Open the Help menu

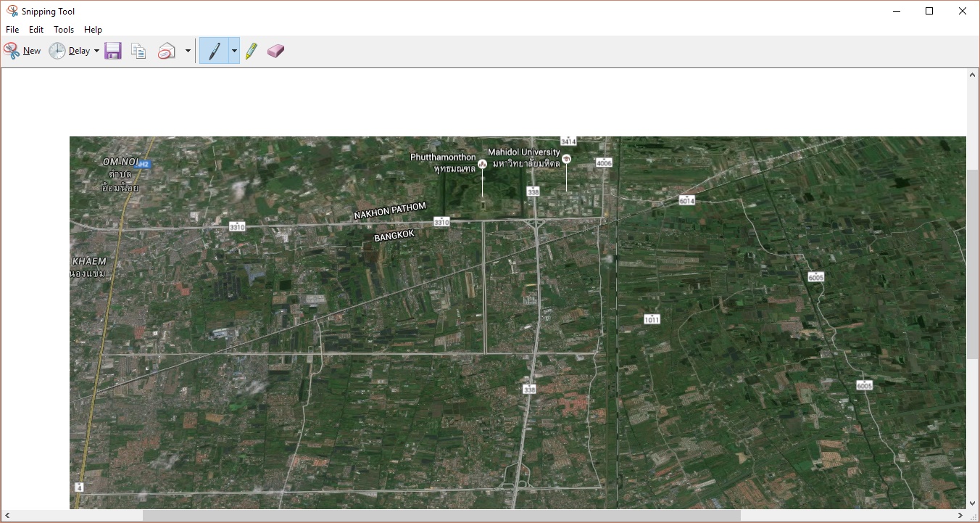click(93, 30)
